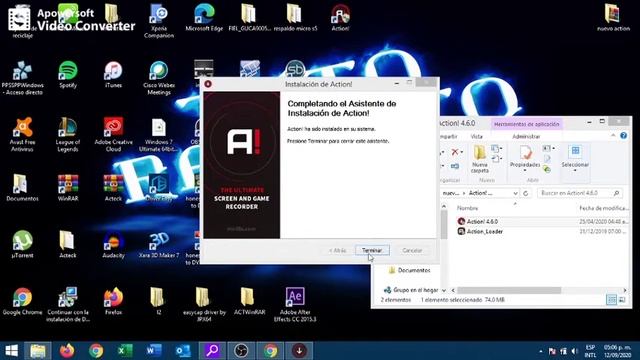Refresh the Explorer folder view
This screenshot has width=640, height=360.
[x=526, y=193]
